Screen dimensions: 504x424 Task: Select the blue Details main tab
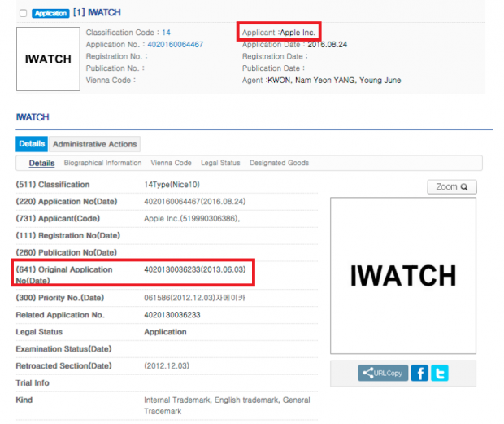point(32,144)
